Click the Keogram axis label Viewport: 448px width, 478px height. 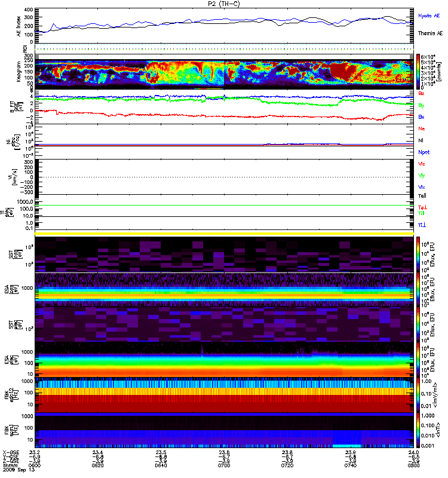[x=19, y=72]
